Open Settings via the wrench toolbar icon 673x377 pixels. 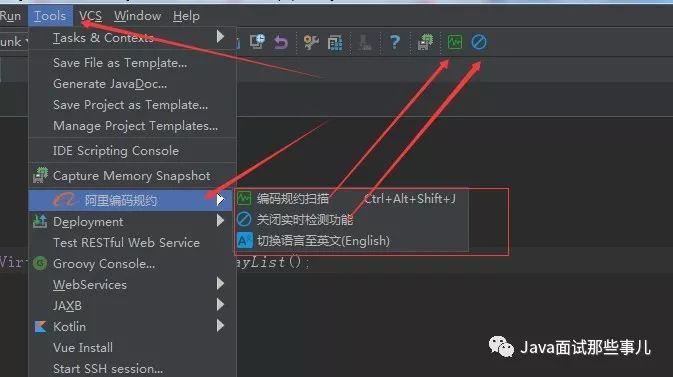click(311, 42)
